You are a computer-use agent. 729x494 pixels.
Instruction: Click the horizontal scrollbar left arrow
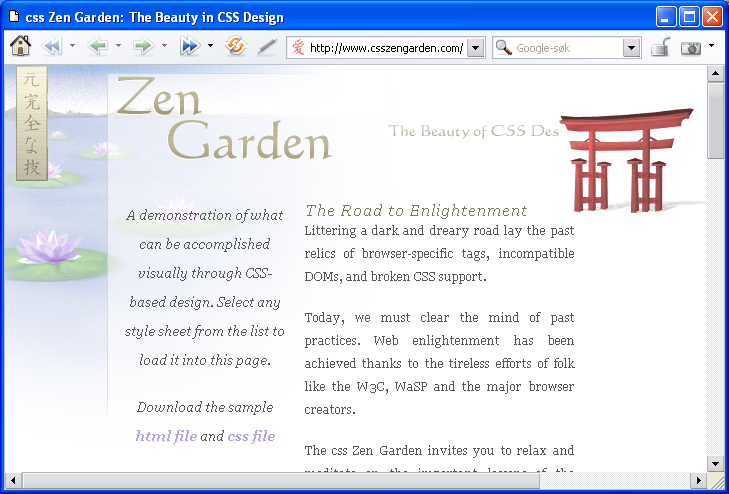click(x=13, y=480)
